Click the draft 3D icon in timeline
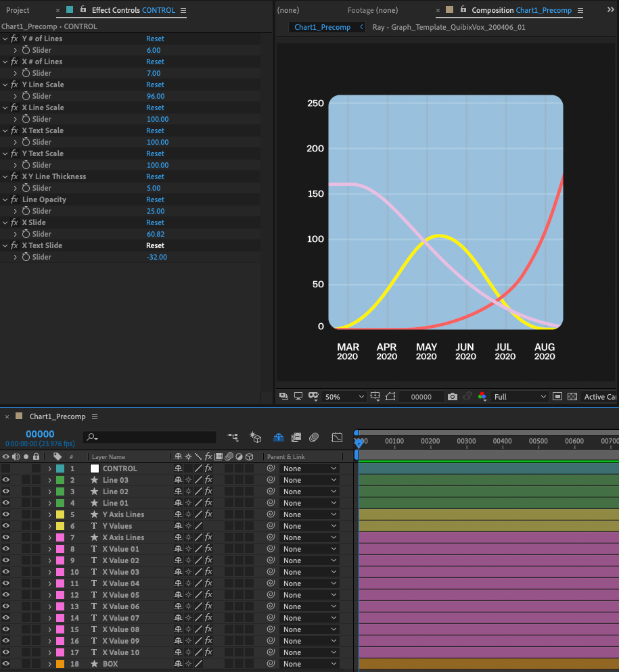The image size is (619, 672). tap(255, 437)
